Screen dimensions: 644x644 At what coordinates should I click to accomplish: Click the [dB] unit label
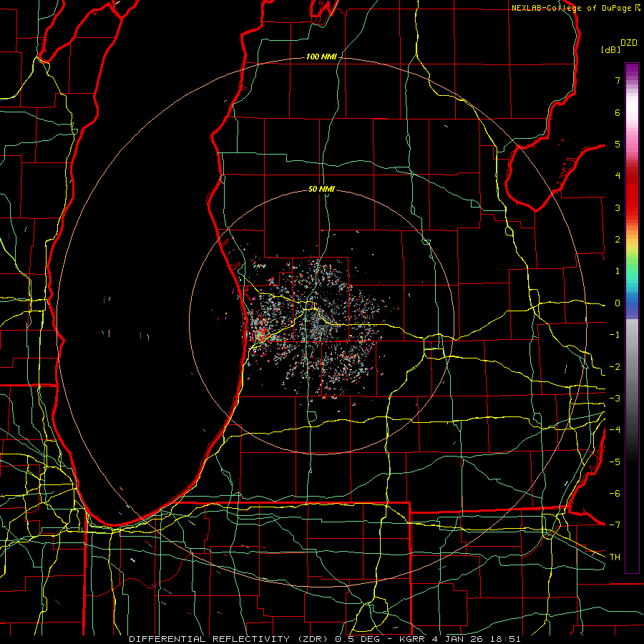click(x=611, y=49)
